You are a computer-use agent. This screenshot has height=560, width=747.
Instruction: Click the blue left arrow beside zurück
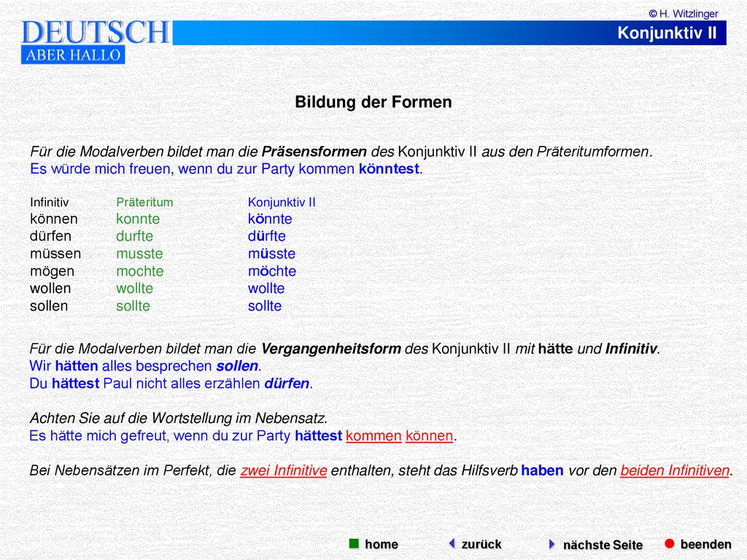[452, 543]
